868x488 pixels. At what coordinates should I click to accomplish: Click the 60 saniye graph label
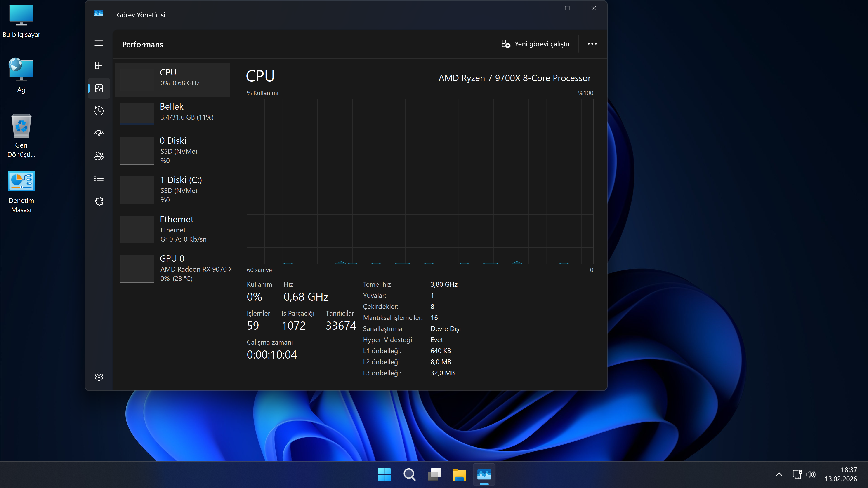(x=259, y=270)
